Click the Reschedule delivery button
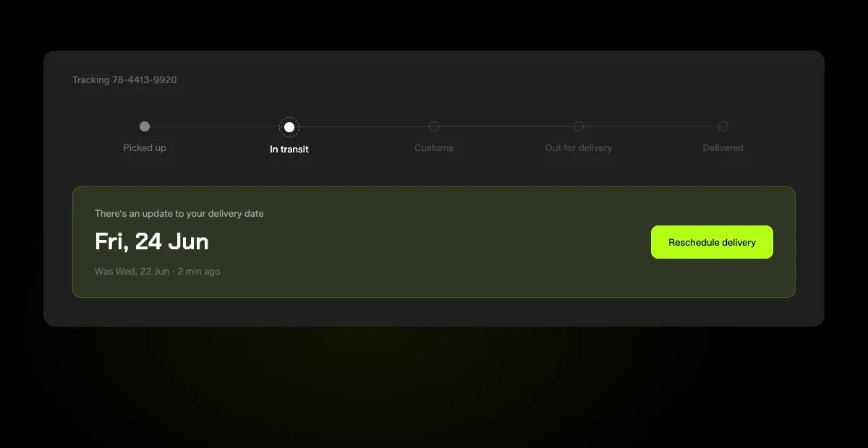Screen dimensions: 868x448 click(x=712, y=242)
